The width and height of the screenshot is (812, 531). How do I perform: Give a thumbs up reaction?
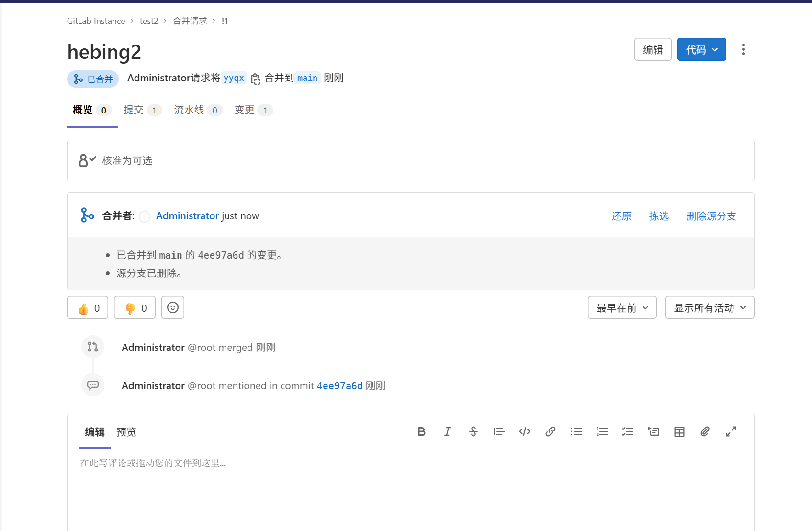[88, 308]
